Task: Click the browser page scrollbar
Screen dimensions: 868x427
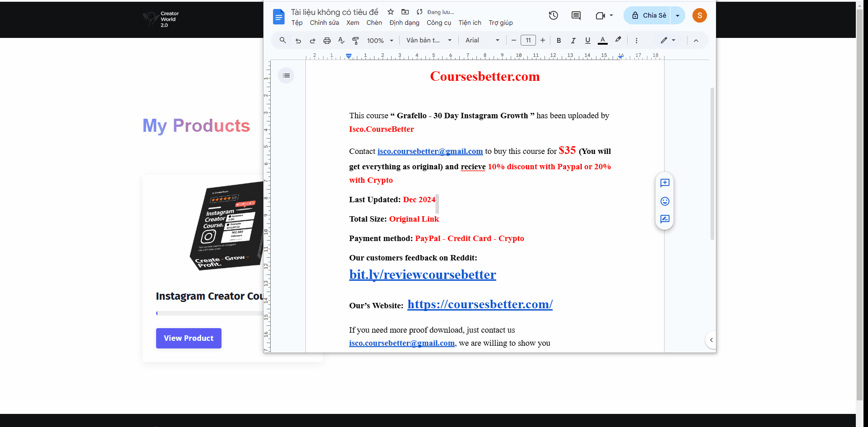Action: [859, 206]
